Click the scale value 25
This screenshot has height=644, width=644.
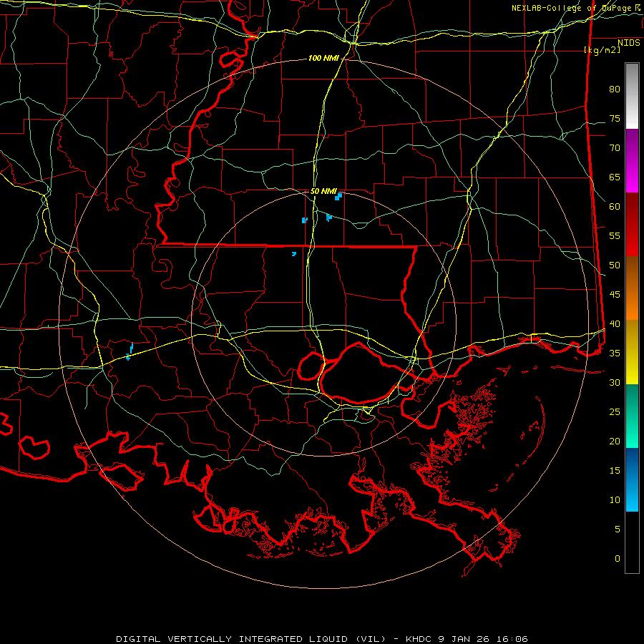[615, 412]
